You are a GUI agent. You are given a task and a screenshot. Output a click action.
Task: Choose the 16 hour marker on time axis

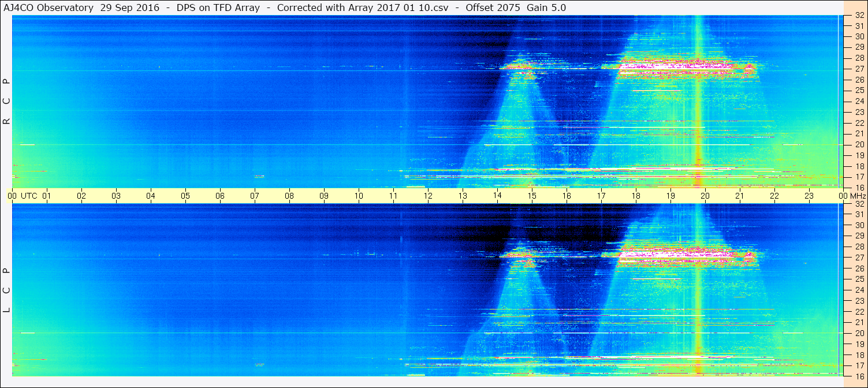tap(567, 196)
